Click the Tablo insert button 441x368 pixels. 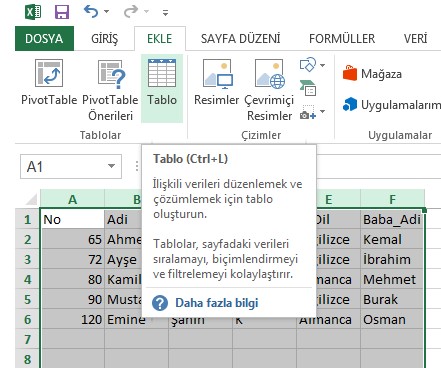[x=162, y=89]
